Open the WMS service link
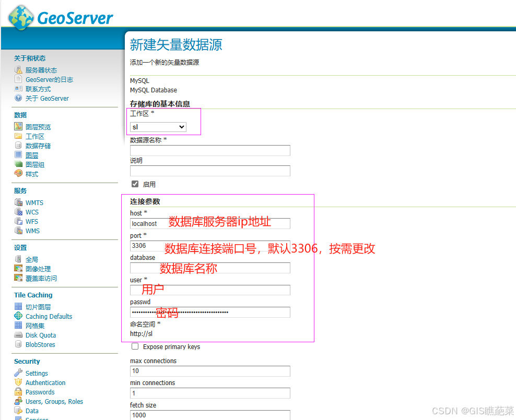The width and height of the screenshot is (516, 420). coord(32,231)
